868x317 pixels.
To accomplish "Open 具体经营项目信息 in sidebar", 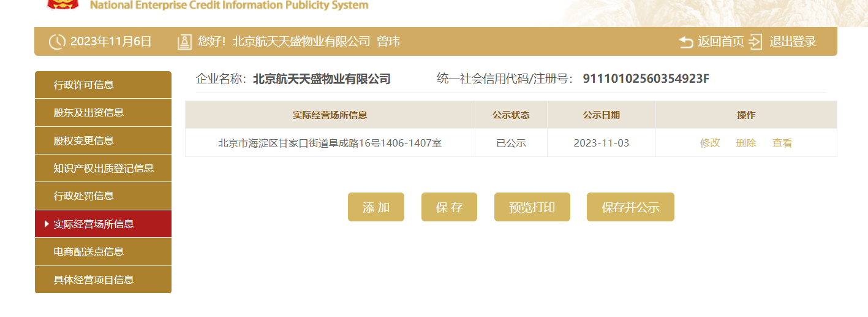I will [103, 280].
